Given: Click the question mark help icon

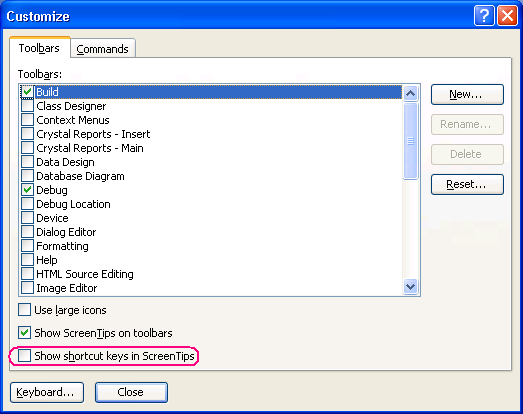Looking at the screenshot, I should pyautogui.click(x=484, y=15).
